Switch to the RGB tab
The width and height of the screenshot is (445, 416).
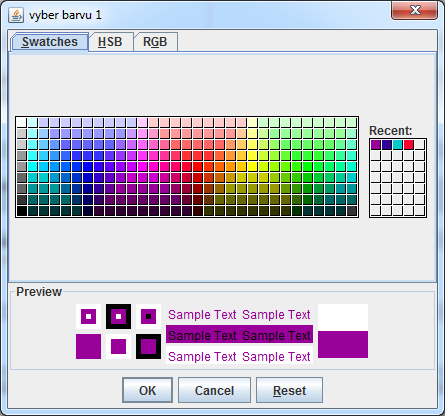click(x=155, y=42)
